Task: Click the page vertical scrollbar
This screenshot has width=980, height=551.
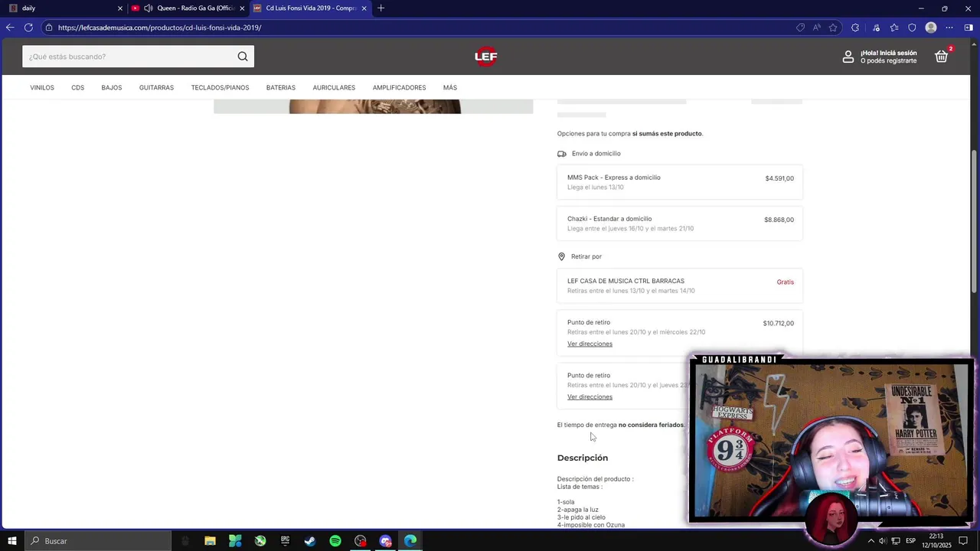Action: pyautogui.click(x=975, y=222)
